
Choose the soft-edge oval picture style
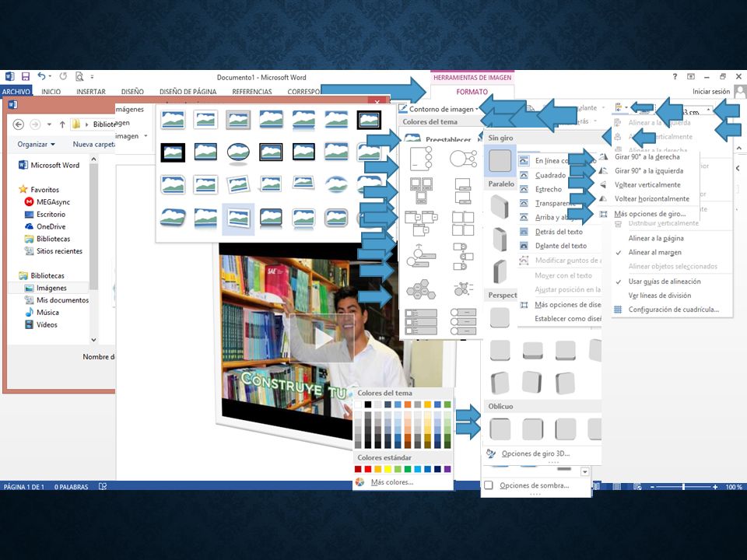pyautogui.click(x=337, y=184)
